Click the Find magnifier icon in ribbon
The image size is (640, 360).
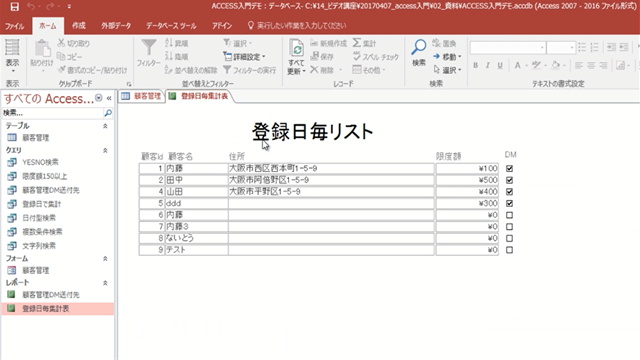[419, 47]
